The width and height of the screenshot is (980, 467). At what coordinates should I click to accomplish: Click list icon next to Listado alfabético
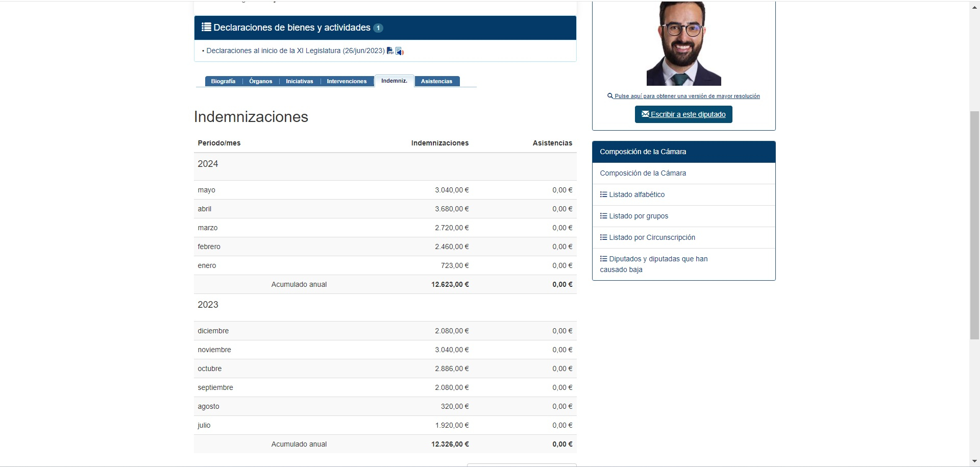pos(603,194)
